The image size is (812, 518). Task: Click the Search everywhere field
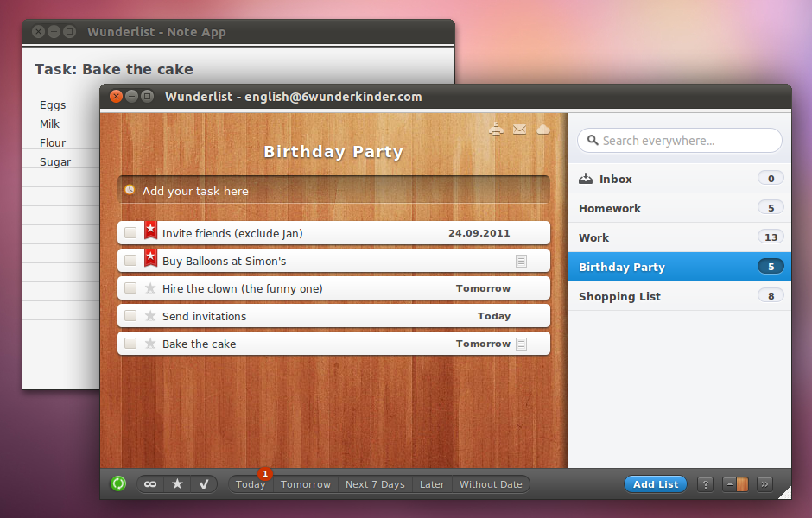point(680,140)
